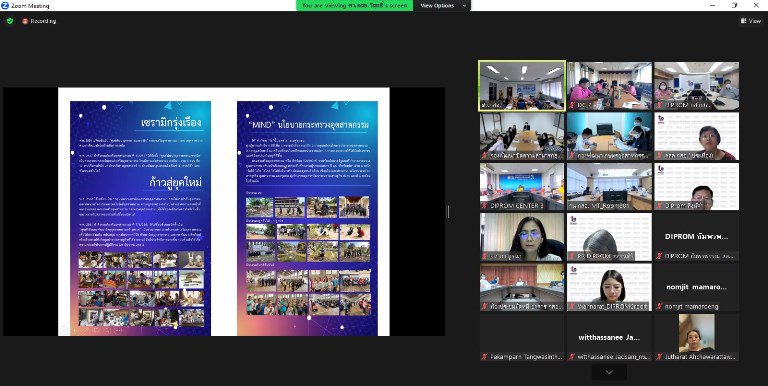Click the ก้าวสู่ยุคใหม่ heading on left slide
Screen dimensions: 768x386
[x=176, y=183]
